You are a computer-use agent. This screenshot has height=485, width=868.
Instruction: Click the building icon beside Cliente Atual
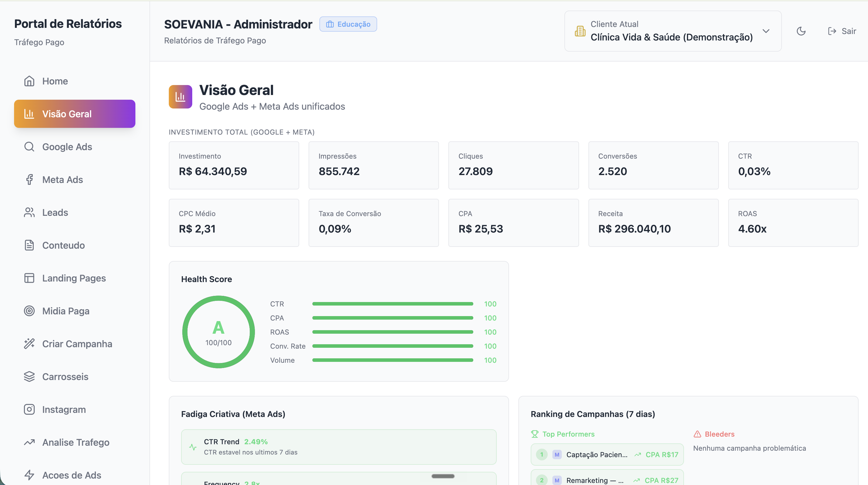[x=580, y=31]
